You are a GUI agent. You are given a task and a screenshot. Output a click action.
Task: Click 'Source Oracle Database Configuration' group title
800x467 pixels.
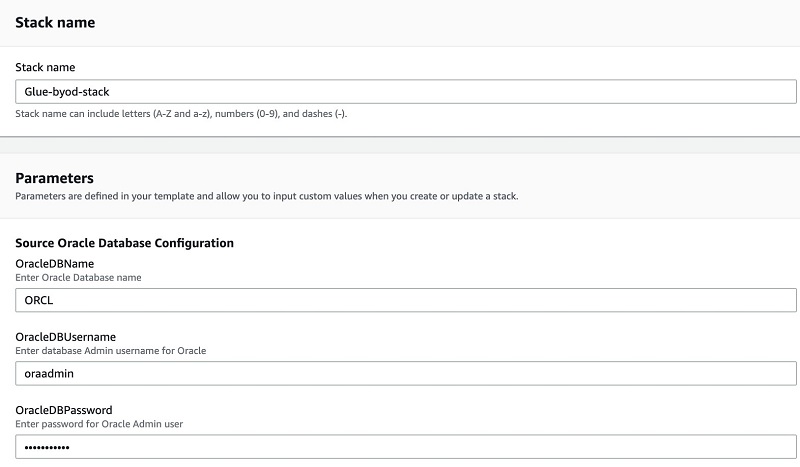click(x=124, y=243)
